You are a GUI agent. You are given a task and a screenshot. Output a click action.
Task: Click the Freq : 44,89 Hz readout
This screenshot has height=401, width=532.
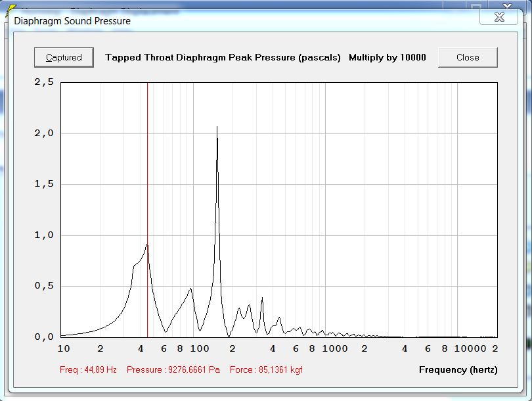88,369
